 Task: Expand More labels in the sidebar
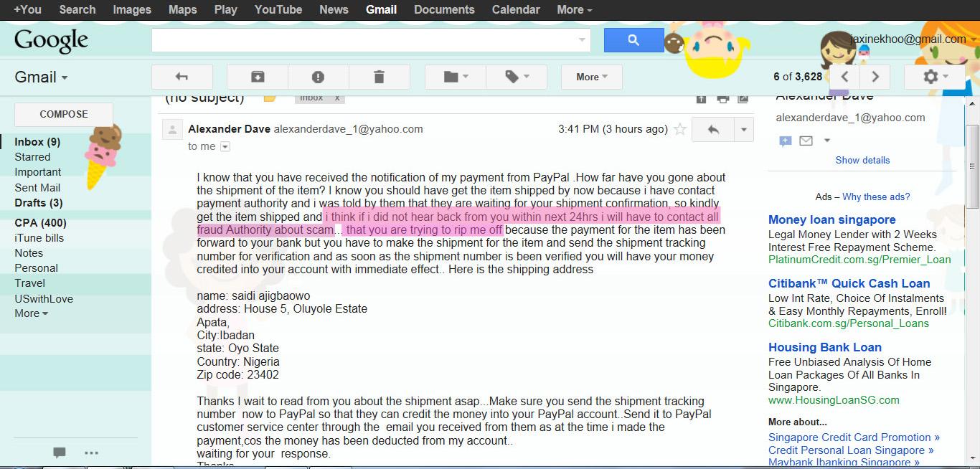[32, 313]
